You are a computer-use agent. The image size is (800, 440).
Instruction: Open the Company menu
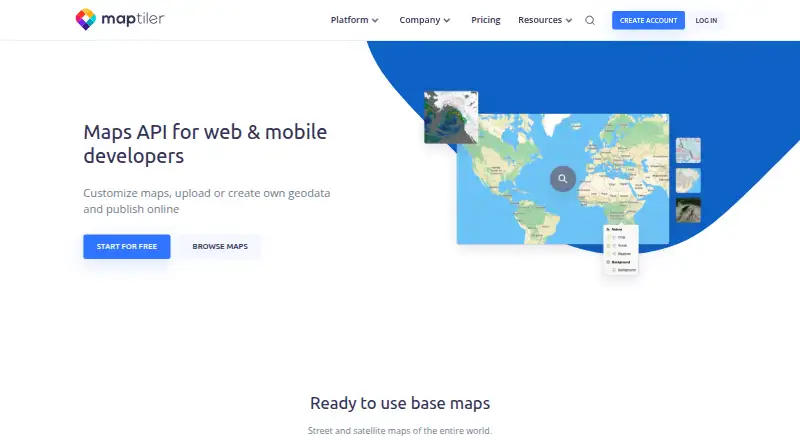(424, 20)
